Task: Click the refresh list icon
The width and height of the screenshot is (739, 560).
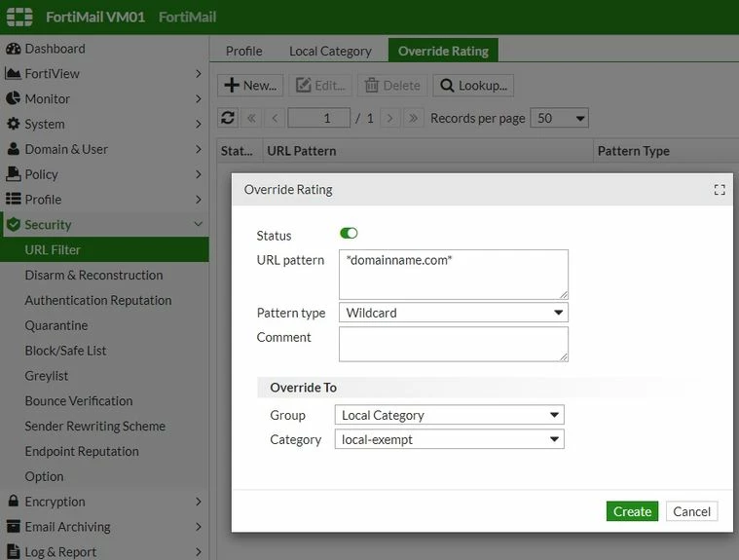Action: click(228, 118)
